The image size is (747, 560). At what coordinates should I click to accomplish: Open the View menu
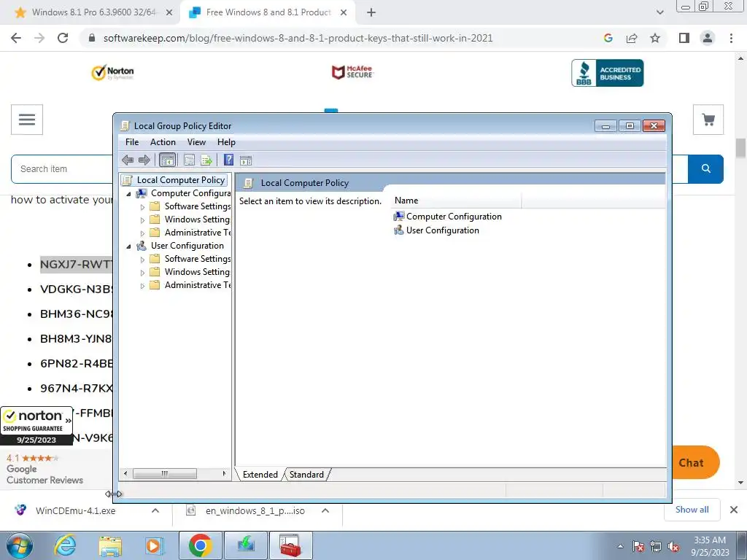tap(196, 142)
